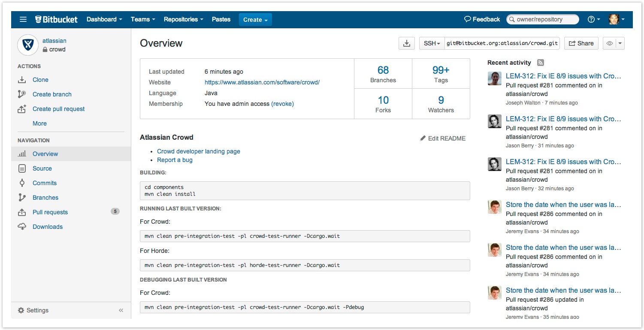Open the hamburger menu in header
The width and height of the screenshot is (644, 330).
pos(23,19)
